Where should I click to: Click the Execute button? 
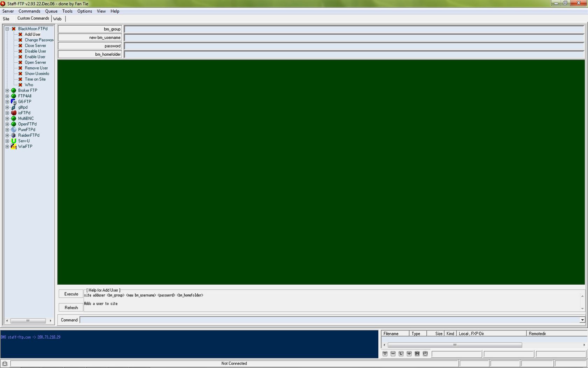71,294
